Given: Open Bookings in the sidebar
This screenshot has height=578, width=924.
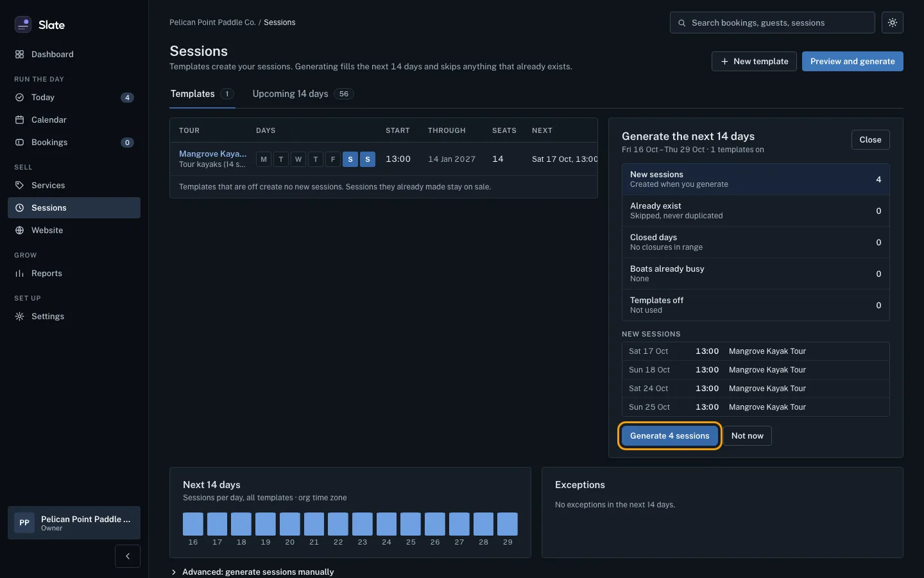Looking at the screenshot, I should 74,143.
